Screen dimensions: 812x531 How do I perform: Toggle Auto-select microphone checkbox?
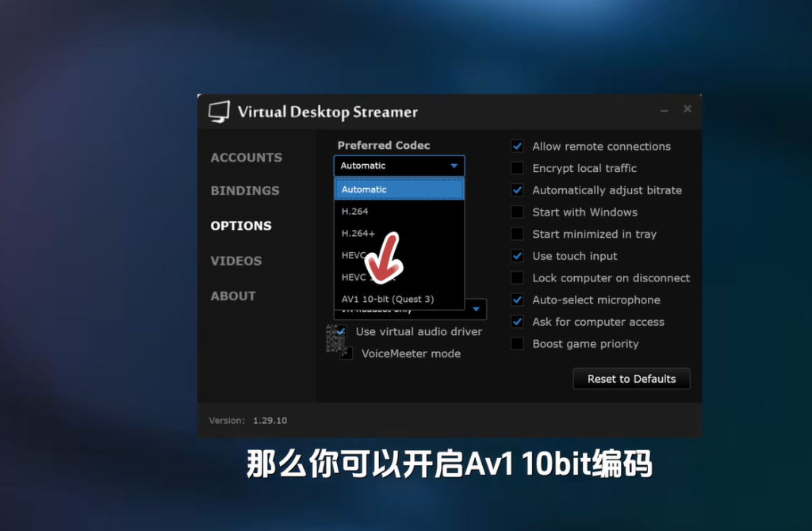click(x=517, y=300)
